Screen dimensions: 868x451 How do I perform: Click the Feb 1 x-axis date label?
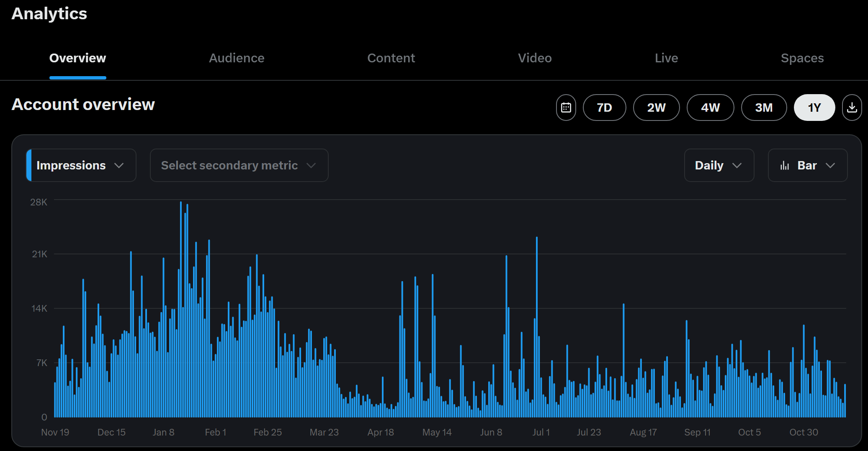pyautogui.click(x=216, y=432)
